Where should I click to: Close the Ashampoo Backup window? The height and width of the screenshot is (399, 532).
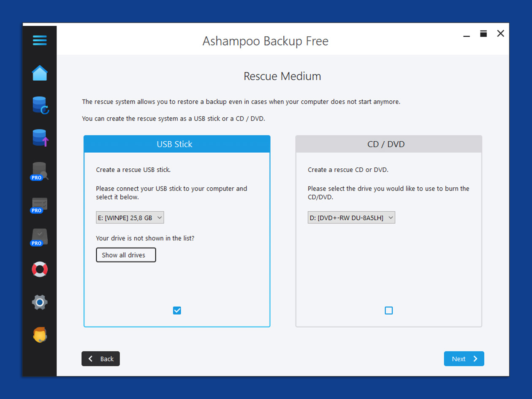pyautogui.click(x=501, y=34)
